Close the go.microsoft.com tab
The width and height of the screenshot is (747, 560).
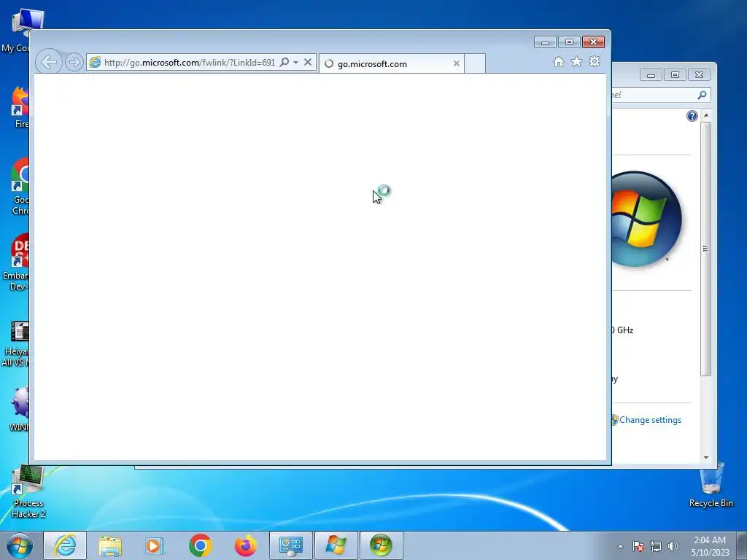coord(457,63)
